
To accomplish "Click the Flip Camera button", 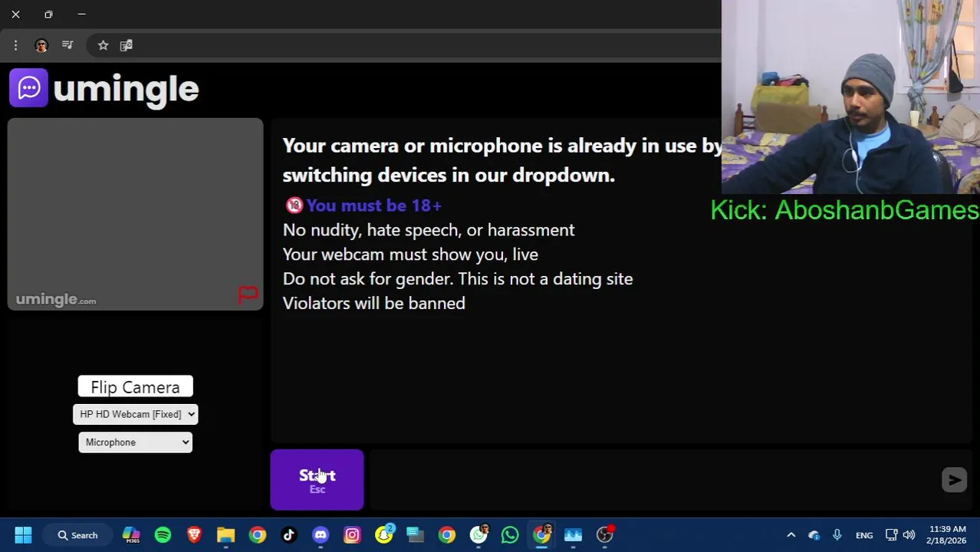I will [135, 387].
